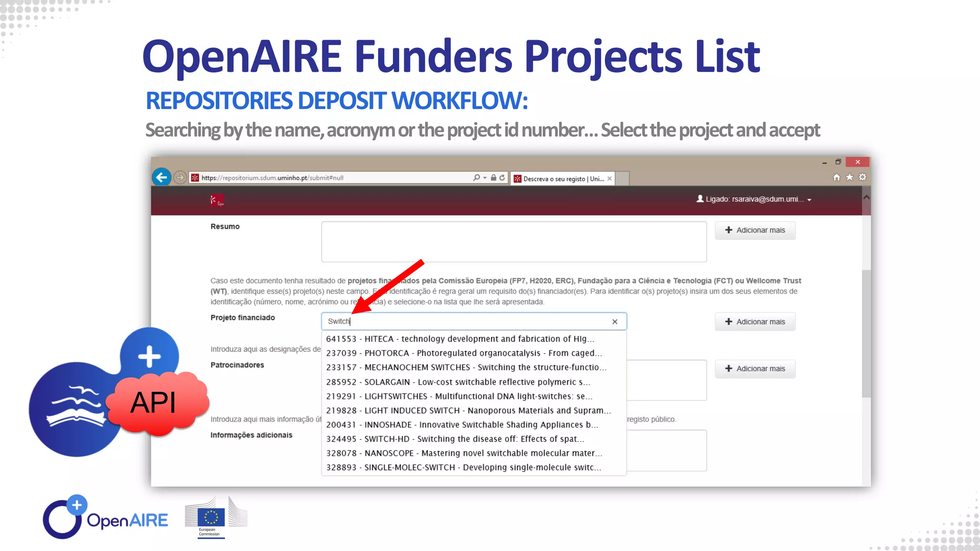Click the scrollbar up arrow
The image size is (980, 551).
(866, 197)
